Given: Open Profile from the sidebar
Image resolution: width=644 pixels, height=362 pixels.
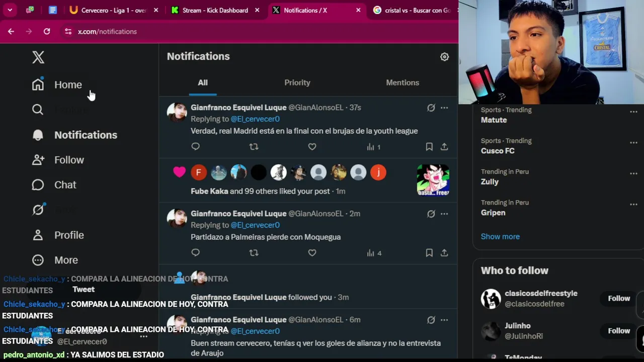Looking at the screenshot, I should [x=58, y=235].
